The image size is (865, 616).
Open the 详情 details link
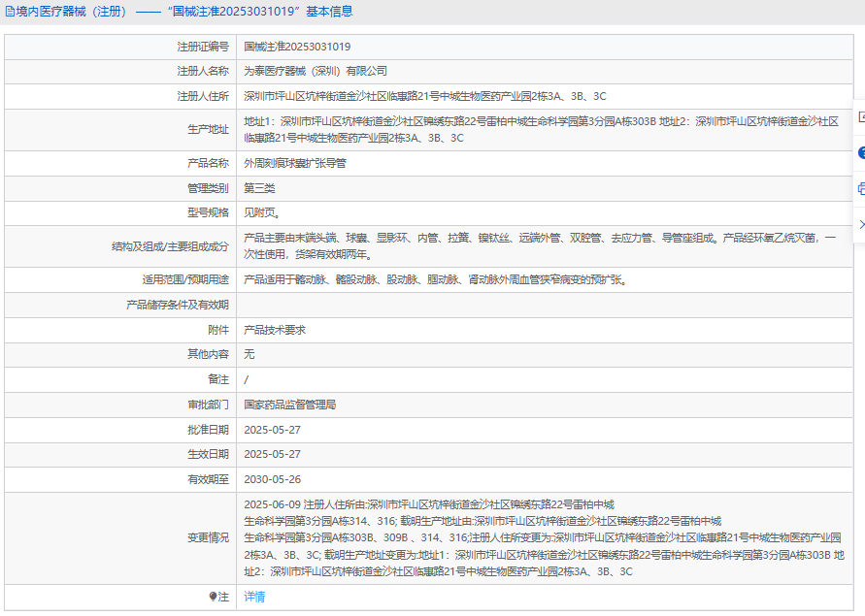pyautogui.click(x=254, y=598)
